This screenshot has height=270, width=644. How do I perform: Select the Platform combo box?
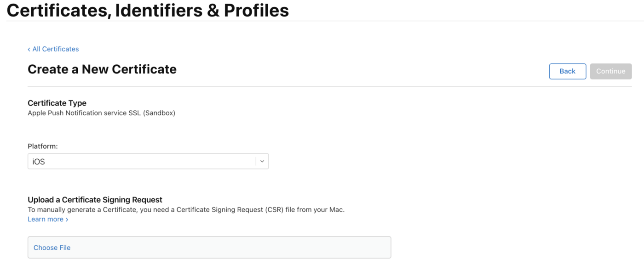[x=147, y=161]
